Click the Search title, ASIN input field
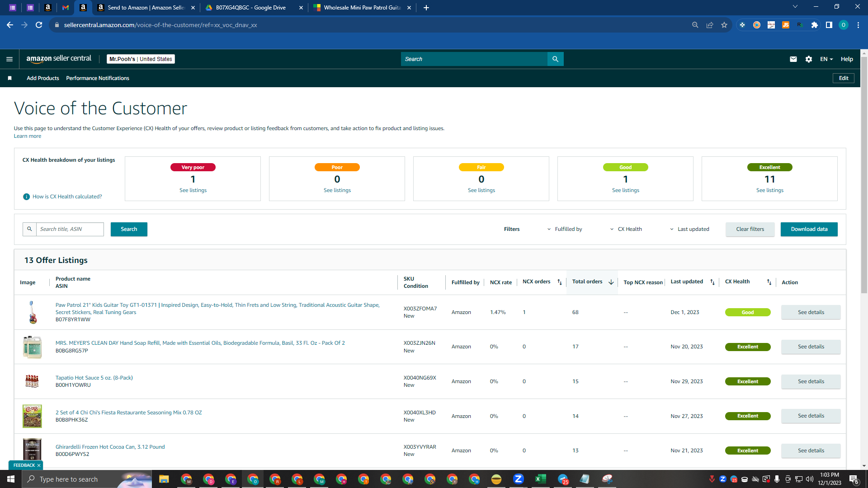 pos(70,229)
